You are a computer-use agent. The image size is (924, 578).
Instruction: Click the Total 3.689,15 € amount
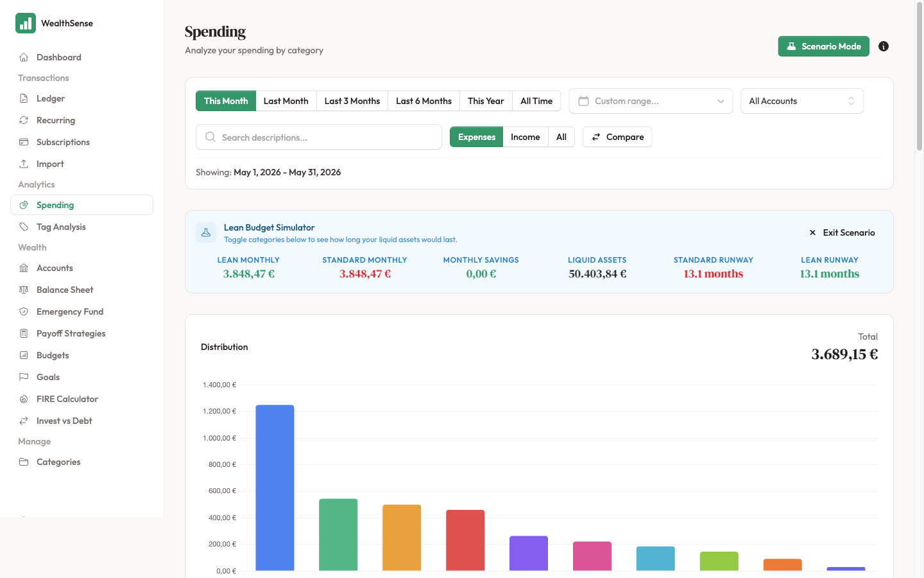coord(844,355)
